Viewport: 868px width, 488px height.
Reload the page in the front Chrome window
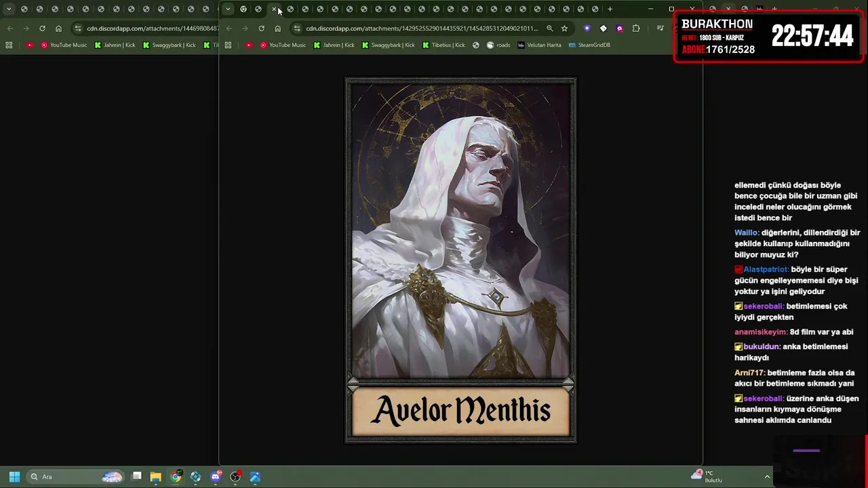pos(261,28)
